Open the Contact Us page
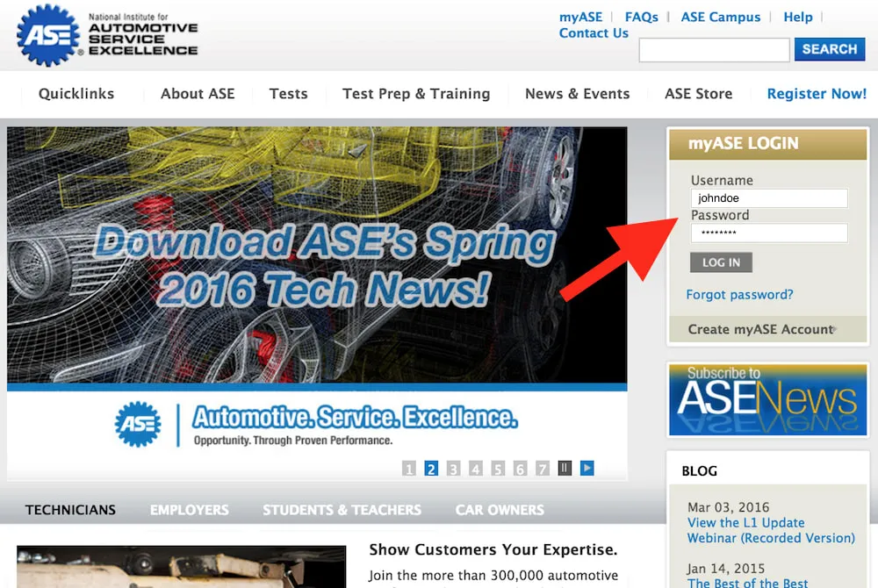This screenshot has height=588, width=878. [x=594, y=33]
